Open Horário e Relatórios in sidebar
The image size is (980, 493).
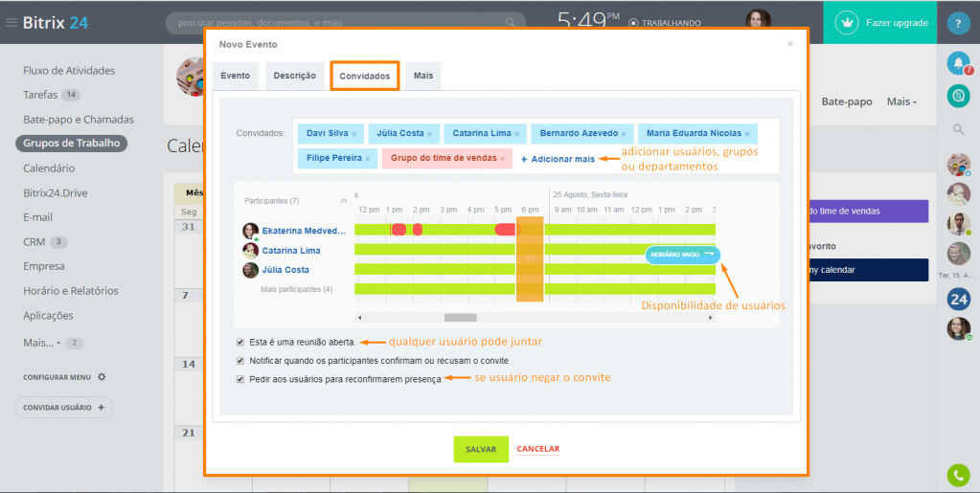pos(71,291)
